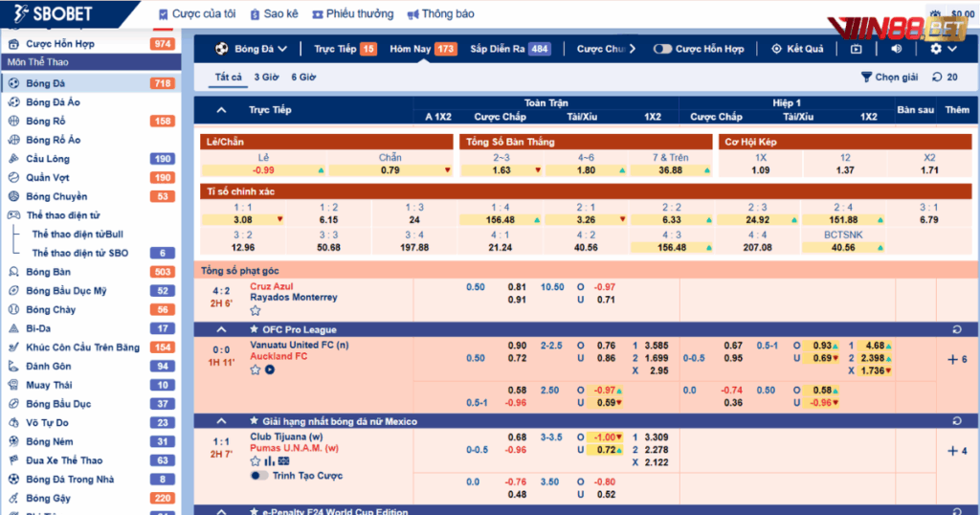Click the live stream TV icon in toolbar
The image size is (980, 515).
[x=856, y=49]
